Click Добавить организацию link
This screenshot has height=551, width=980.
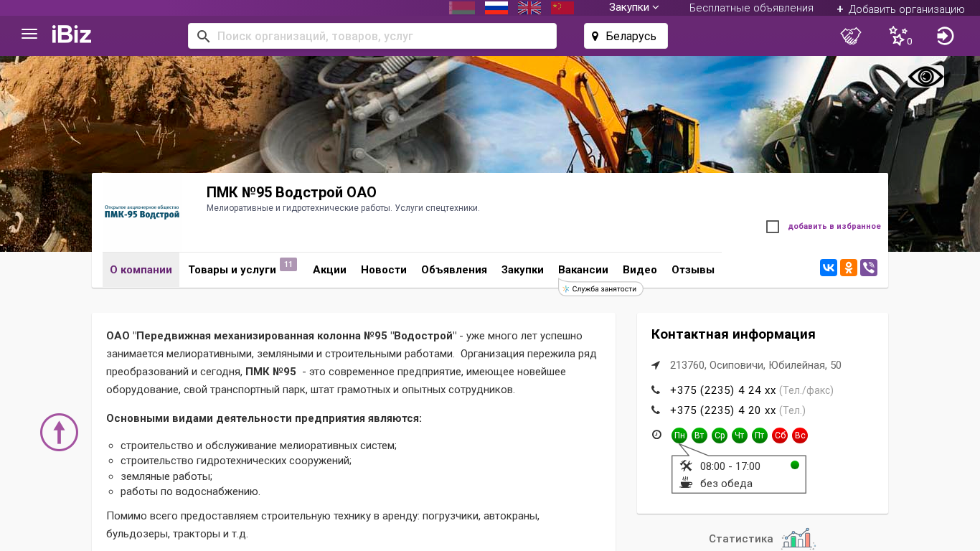point(900,9)
